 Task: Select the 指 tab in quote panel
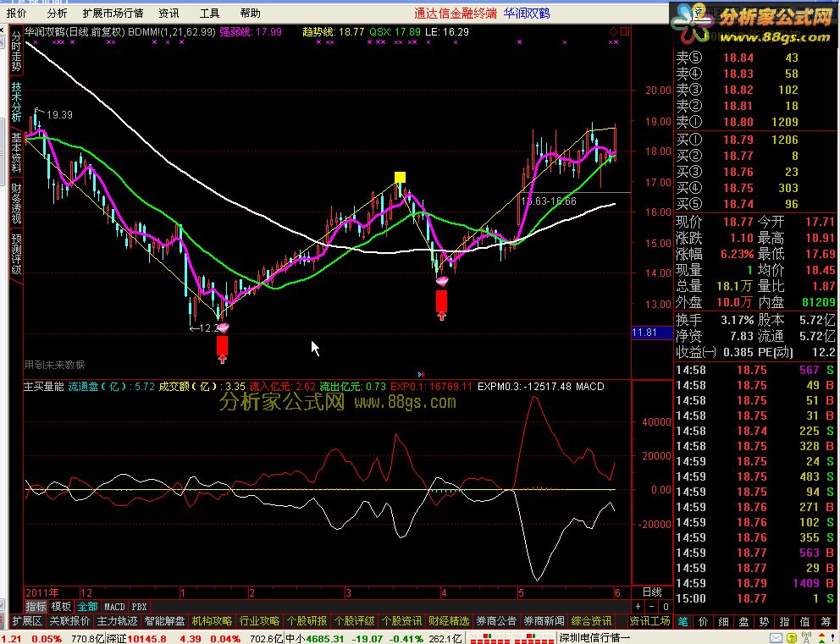click(x=785, y=621)
